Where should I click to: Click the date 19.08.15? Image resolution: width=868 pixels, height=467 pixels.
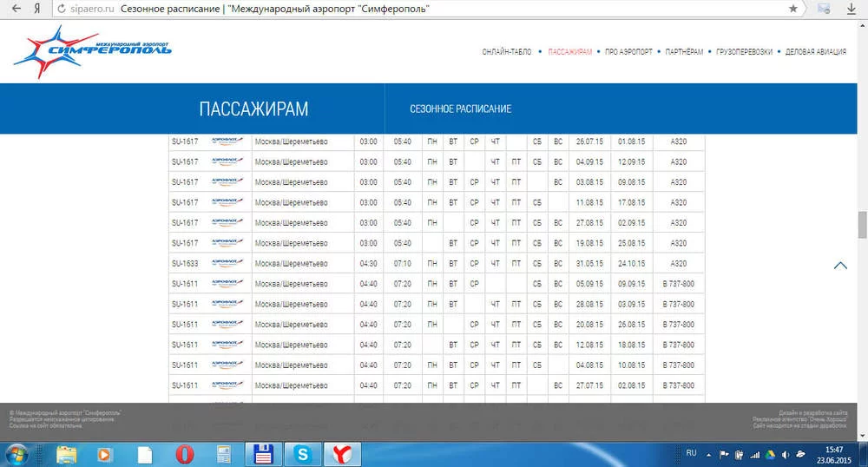click(x=589, y=243)
